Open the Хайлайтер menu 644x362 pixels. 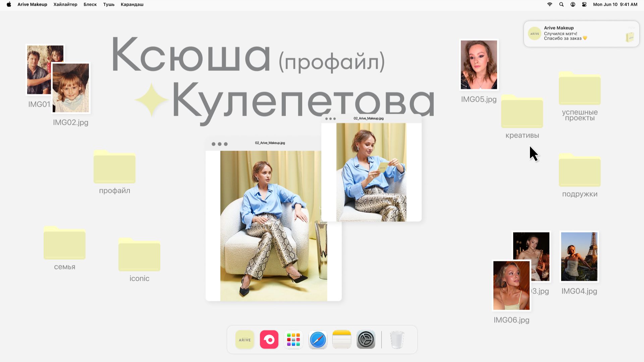(65, 4)
